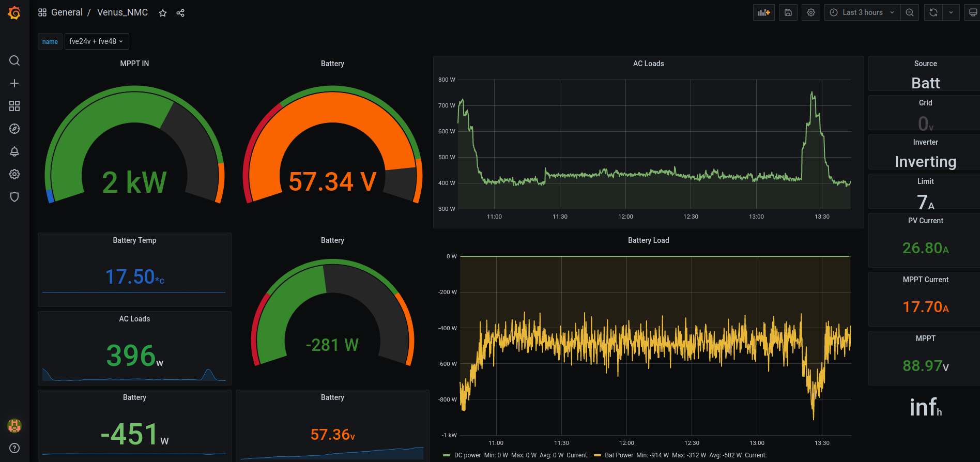Expand the Last 3 hours time picker

pyautogui.click(x=862, y=12)
